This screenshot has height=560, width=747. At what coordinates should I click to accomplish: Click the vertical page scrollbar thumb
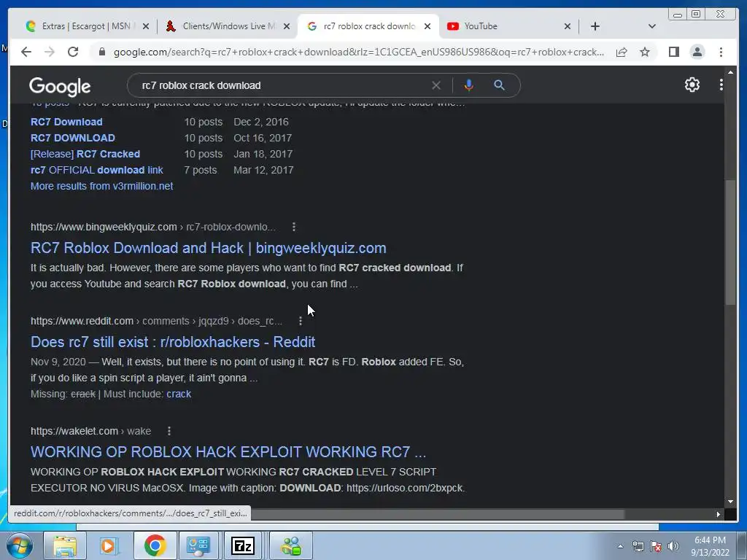pos(730,243)
